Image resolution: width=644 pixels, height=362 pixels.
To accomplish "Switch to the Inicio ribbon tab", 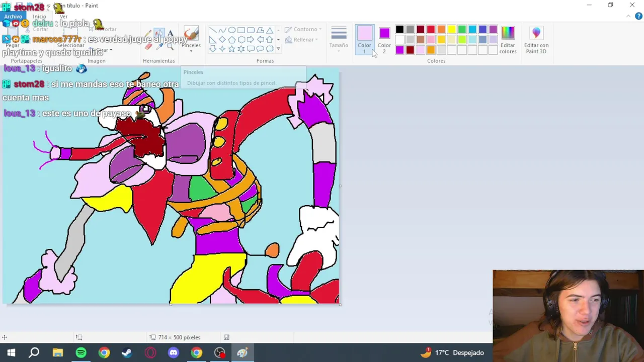I will point(39,17).
